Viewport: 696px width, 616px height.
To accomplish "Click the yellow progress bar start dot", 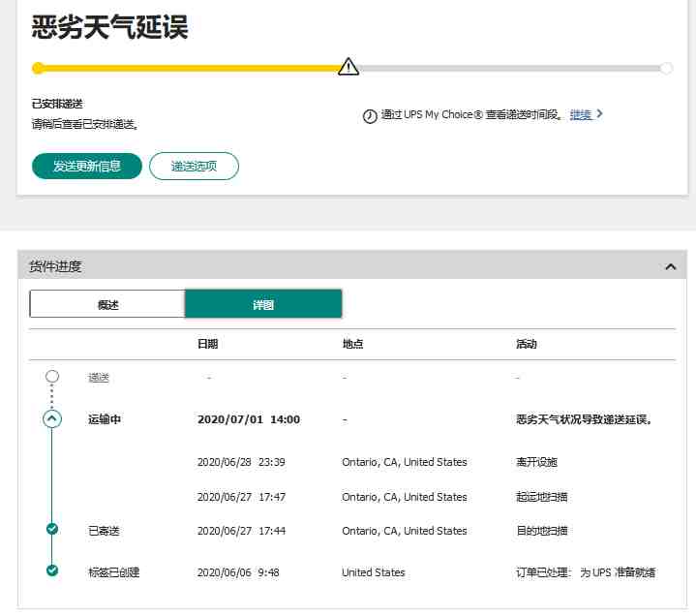I will [x=38, y=68].
